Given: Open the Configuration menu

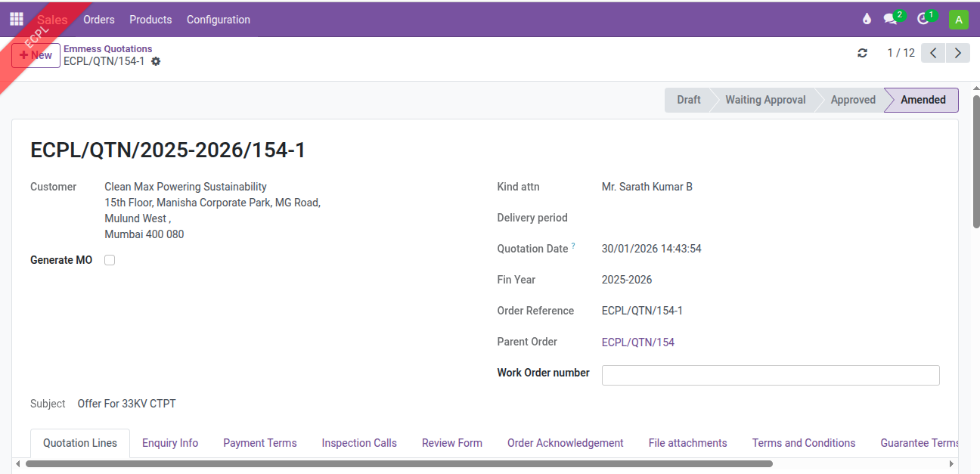Looking at the screenshot, I should pos(218,20).
